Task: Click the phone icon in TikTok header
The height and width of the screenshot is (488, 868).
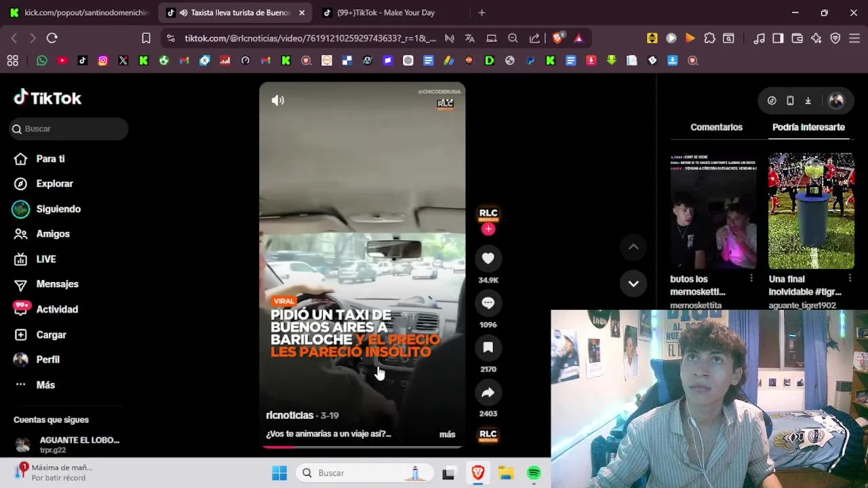Action: coord(790,100)
